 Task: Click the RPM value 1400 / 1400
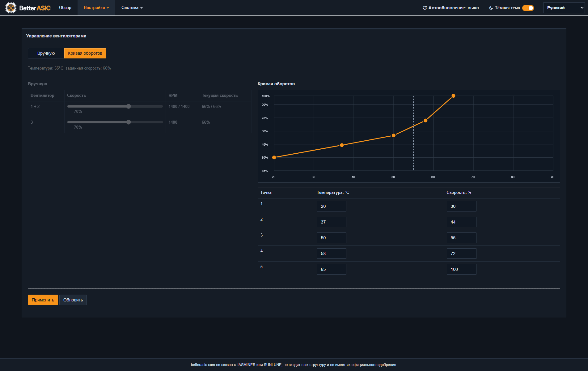[179, 106]
